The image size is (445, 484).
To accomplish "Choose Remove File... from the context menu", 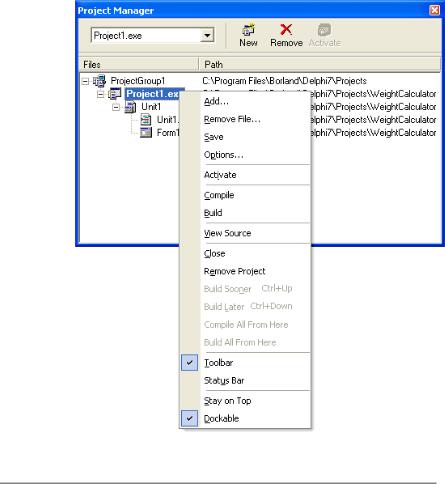I will (x=245, y=119).
